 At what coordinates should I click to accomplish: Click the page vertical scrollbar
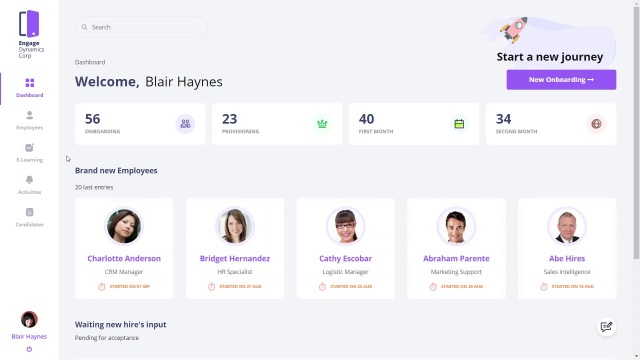pos(636,135)
